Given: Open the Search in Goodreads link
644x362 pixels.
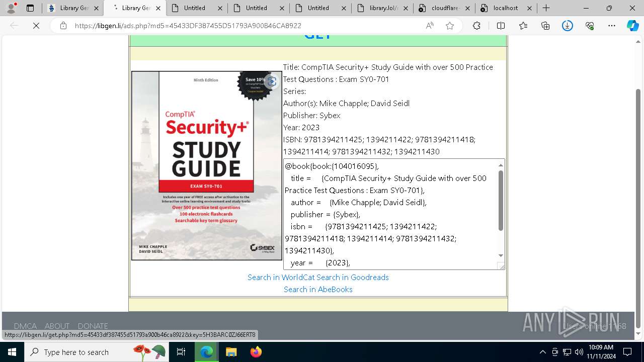Looking at the screenshot, I should pos(353,278).
